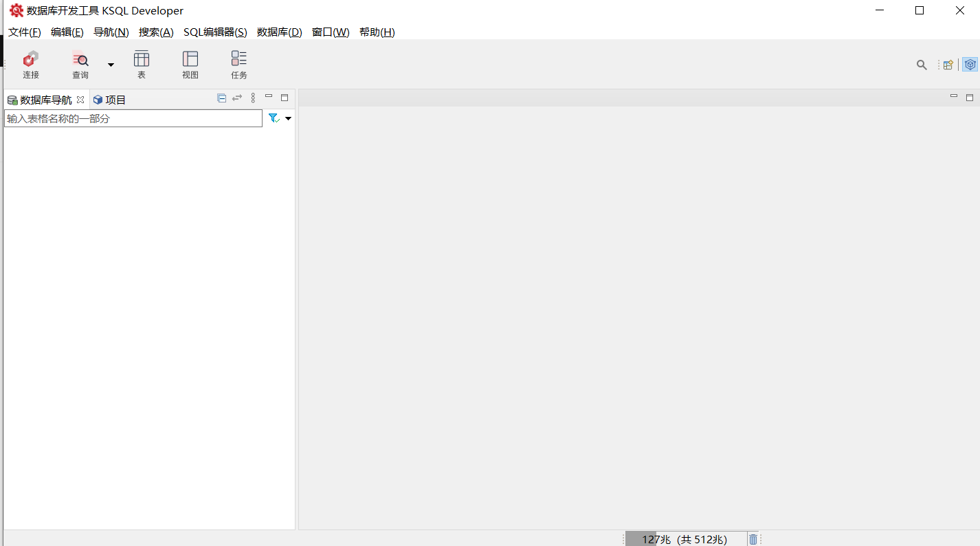980x546 pixels.
Task: Run garbage collector via trash icon
Action: pyautogui.click(x=753, y=540)
